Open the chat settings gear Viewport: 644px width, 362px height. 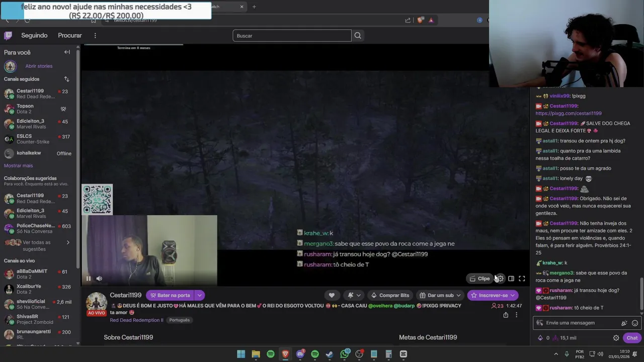click(x=616, y=338)
